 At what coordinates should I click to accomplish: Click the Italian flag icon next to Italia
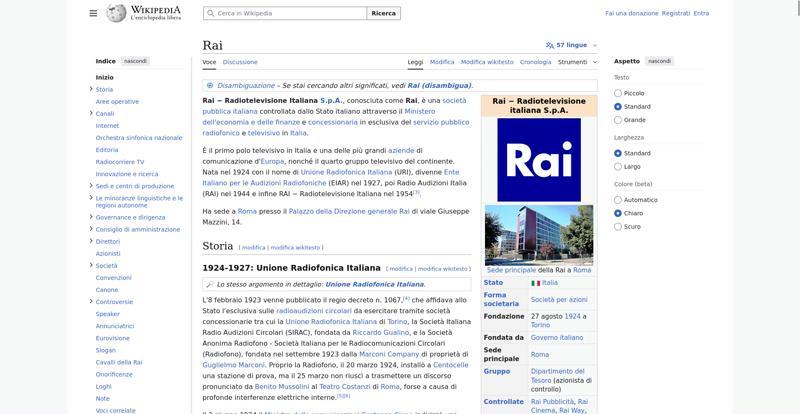(535, 283)
